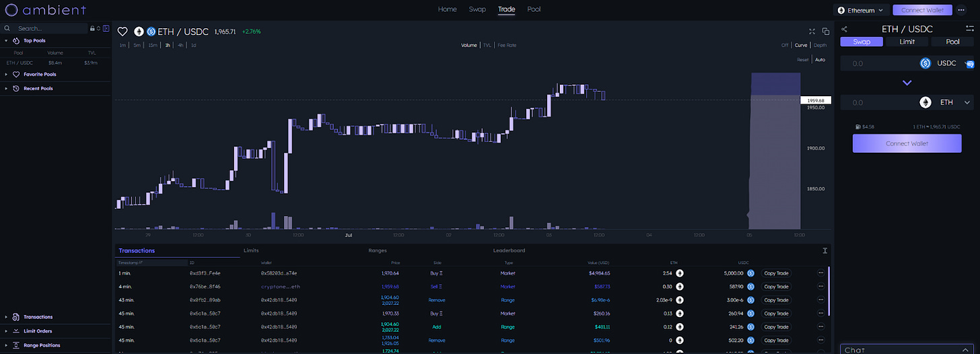The image size is (980, 354).
Task: Click the search magnifier icon
Action: [7, 29]
